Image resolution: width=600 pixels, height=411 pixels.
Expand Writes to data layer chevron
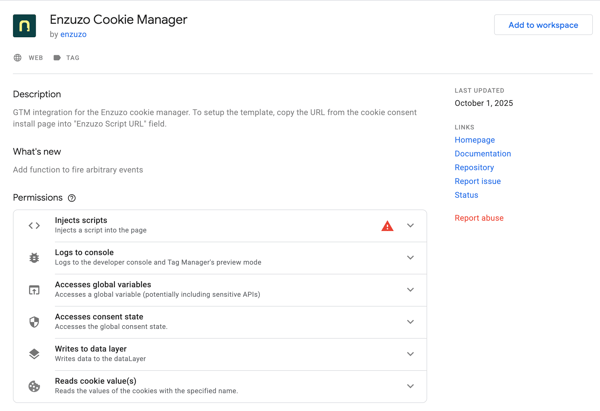[410, 354]
